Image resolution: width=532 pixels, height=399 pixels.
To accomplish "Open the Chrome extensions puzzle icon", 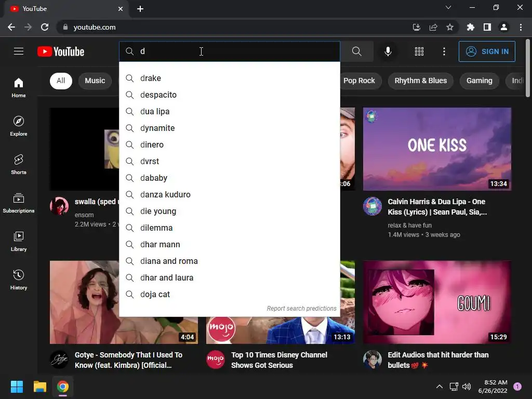I will [470, 27].
